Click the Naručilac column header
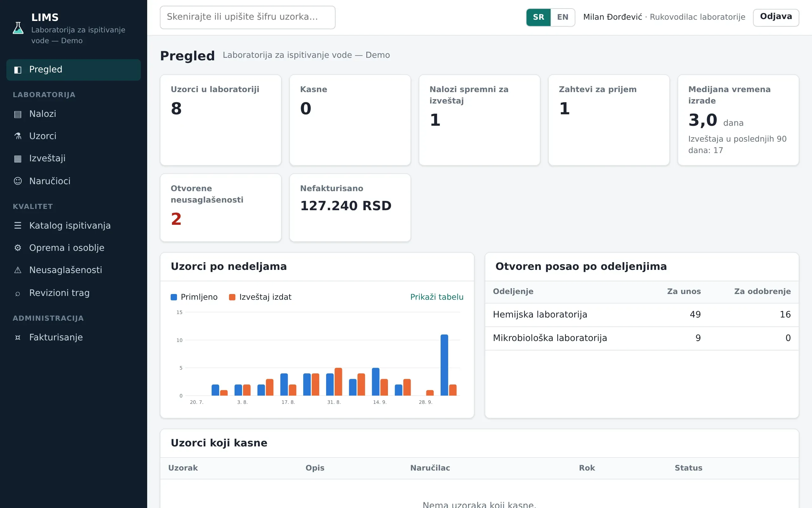The height and width of the screenshot is (508, 812). coord(430,468)
